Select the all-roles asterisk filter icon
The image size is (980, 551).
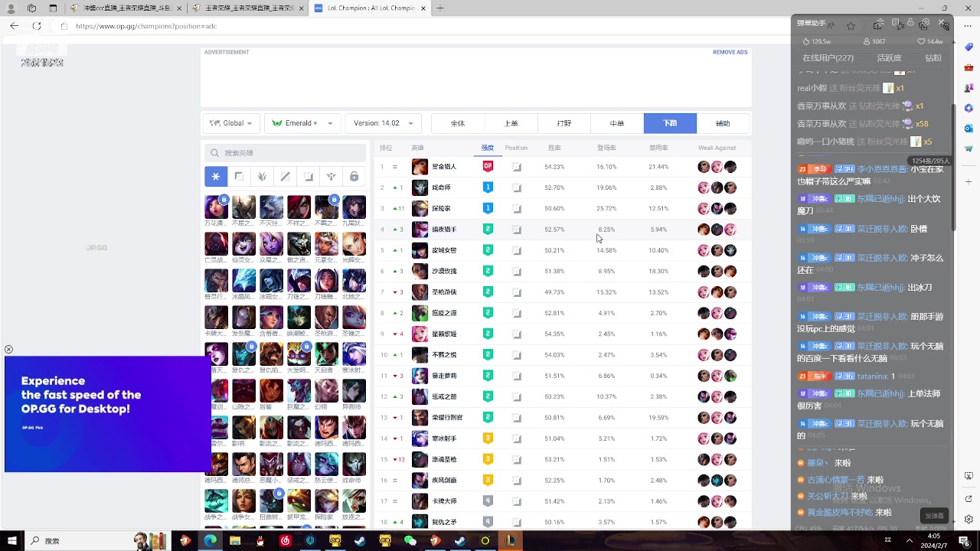(x=216, y=177)
